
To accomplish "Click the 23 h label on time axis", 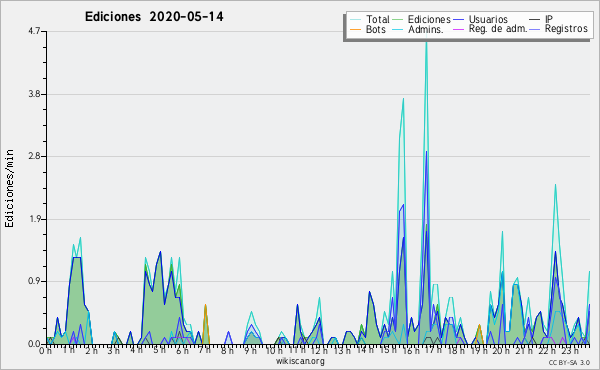I will 571,351.
